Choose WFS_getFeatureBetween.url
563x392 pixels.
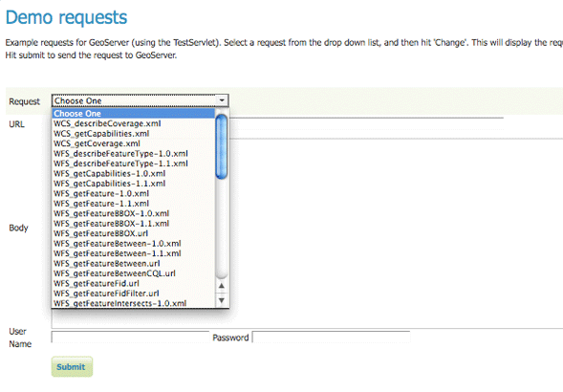pos(134,263)
